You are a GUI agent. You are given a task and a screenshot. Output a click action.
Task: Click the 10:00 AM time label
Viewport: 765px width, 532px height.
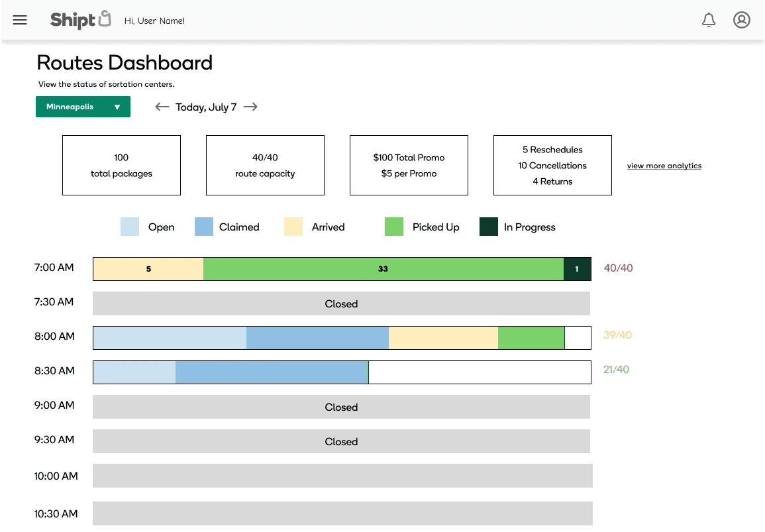click(56, 476)
